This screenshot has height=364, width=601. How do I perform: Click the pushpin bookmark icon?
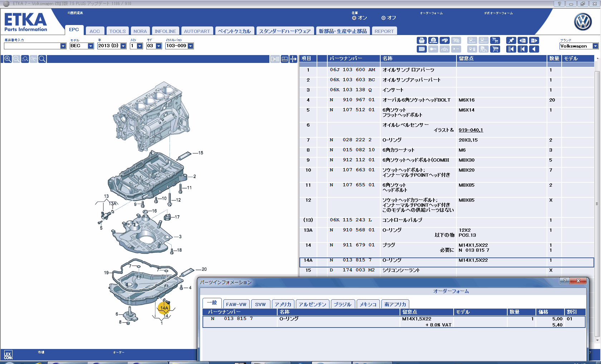point(511,40)
